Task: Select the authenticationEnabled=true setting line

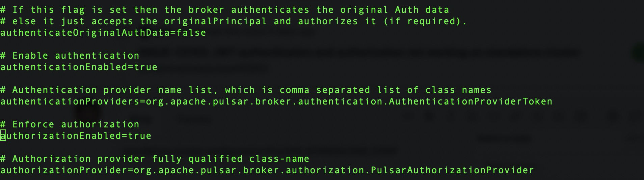Action: click(x=79, y=67)
